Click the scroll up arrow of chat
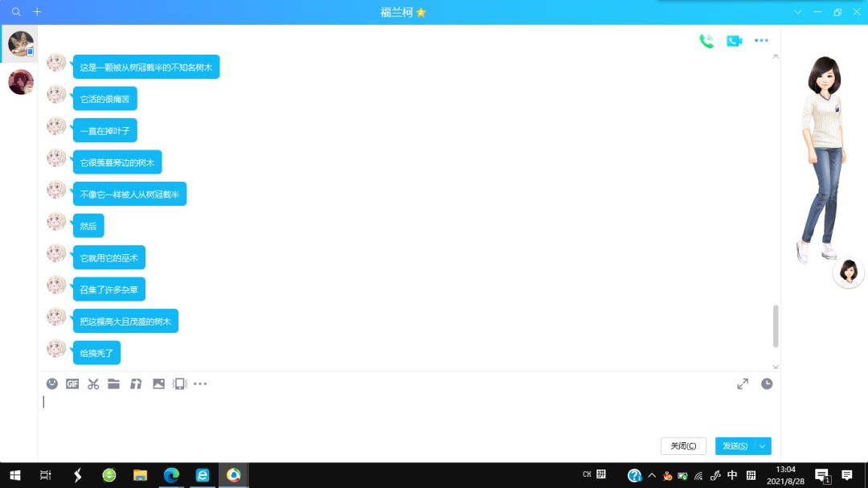868x488 pixels. [x=776, y=56]
